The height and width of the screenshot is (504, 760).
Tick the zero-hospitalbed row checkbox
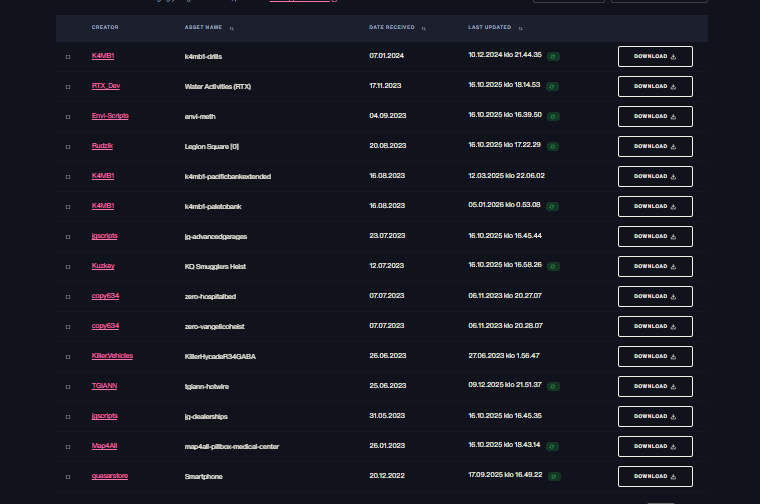pos(68,297)
